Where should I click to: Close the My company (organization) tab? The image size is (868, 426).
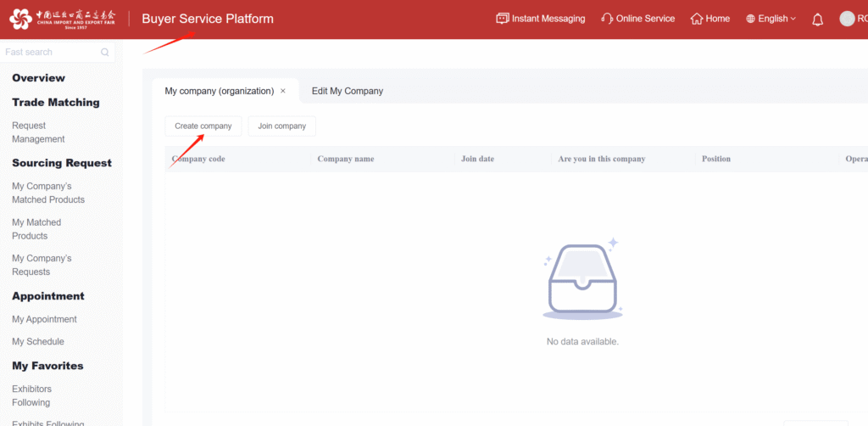283,91
